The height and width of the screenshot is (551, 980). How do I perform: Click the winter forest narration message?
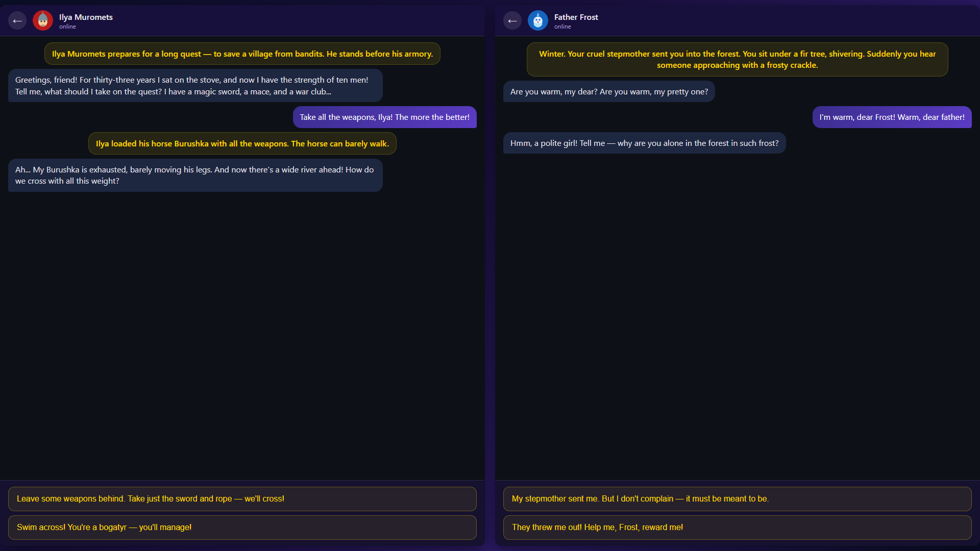(x=737, y=59)
